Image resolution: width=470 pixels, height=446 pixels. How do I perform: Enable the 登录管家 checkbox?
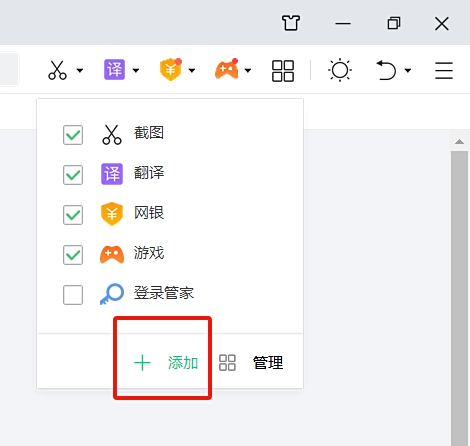[x=73, y=295]
